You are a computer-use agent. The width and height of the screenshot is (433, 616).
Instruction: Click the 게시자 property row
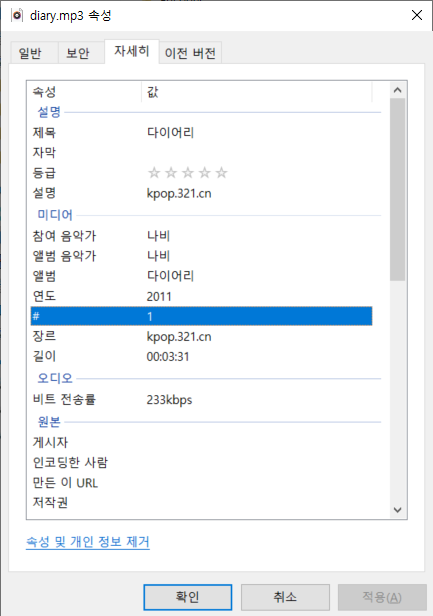click(201, 442)
